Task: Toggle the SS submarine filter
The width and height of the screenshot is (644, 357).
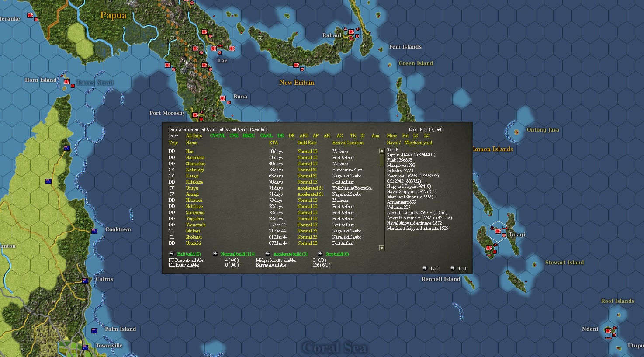Action: pos(363,136)
